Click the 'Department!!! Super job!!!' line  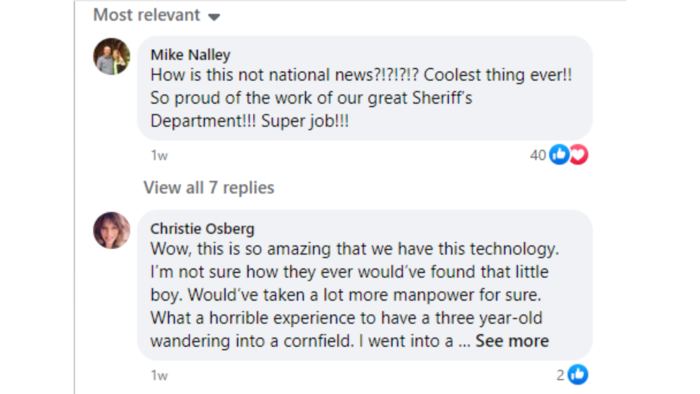click(x=250, y=121)
